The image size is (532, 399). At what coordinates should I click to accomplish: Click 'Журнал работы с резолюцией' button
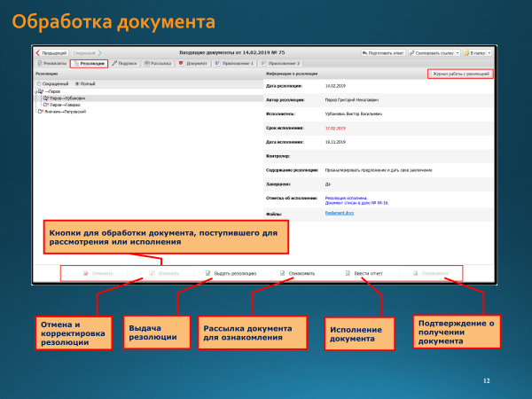pos(460,74)
